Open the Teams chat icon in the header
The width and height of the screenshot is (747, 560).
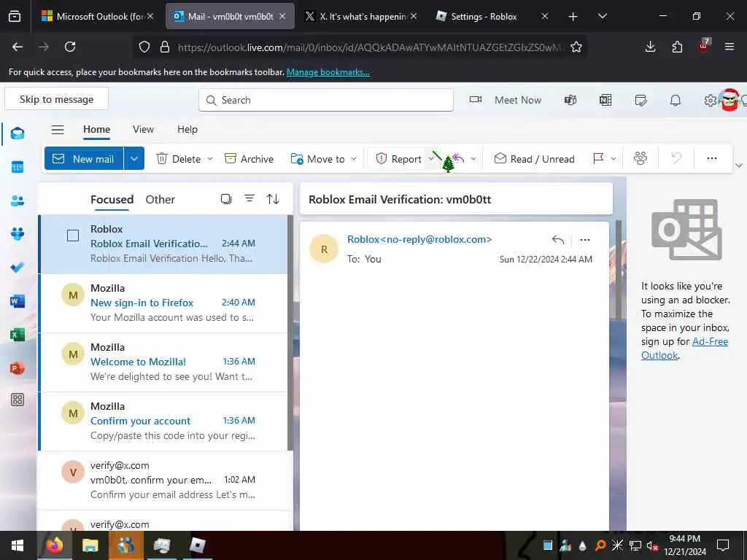[570, 100]
